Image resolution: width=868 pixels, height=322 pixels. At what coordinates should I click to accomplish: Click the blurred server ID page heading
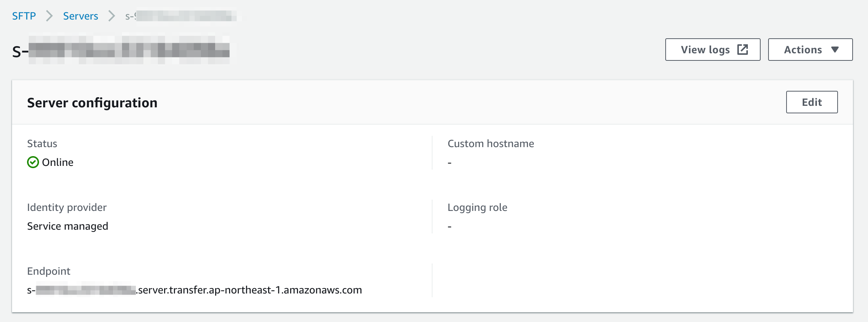[x=121, y=50]
